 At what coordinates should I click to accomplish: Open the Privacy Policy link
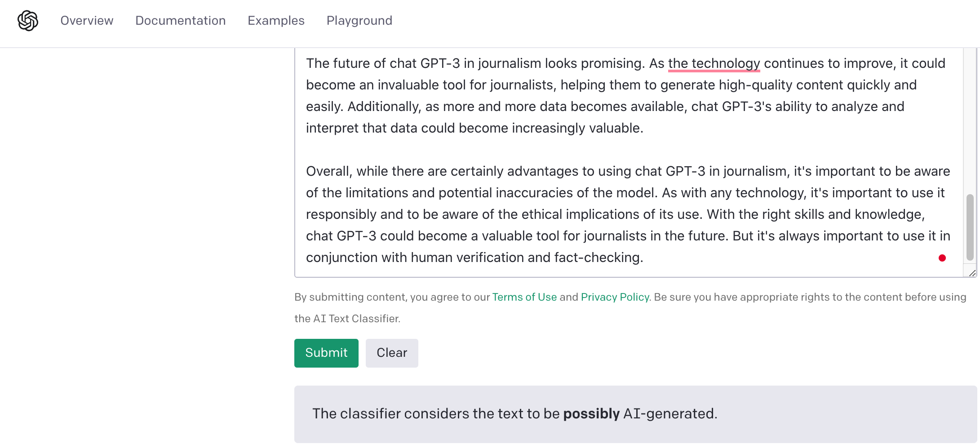pos(615,297)
